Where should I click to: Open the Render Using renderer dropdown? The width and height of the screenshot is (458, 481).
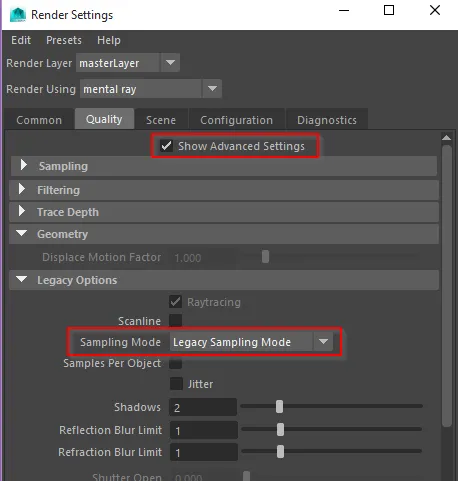pyautogui.click(x=151, y=89)
